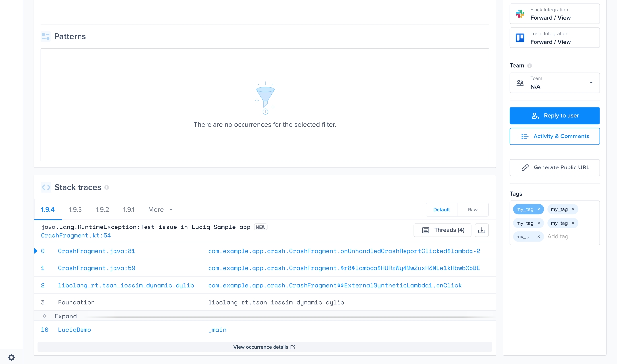Open Slack Integration Forward / View
Screen dimensions: 617x364
point(554,14)
